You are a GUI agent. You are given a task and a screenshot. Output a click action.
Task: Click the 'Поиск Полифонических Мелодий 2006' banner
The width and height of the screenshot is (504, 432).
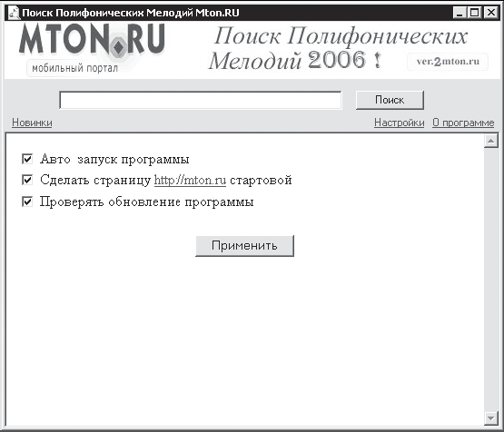[339, 48]
